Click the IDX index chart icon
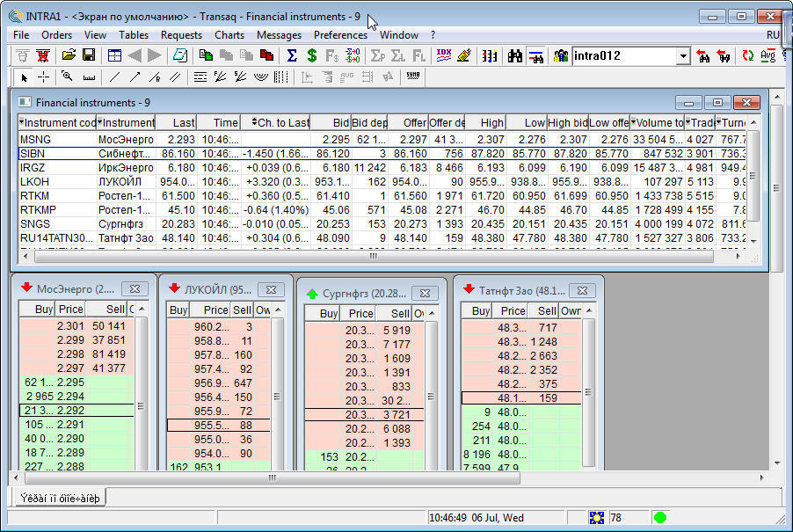 (x=444, y=55)
